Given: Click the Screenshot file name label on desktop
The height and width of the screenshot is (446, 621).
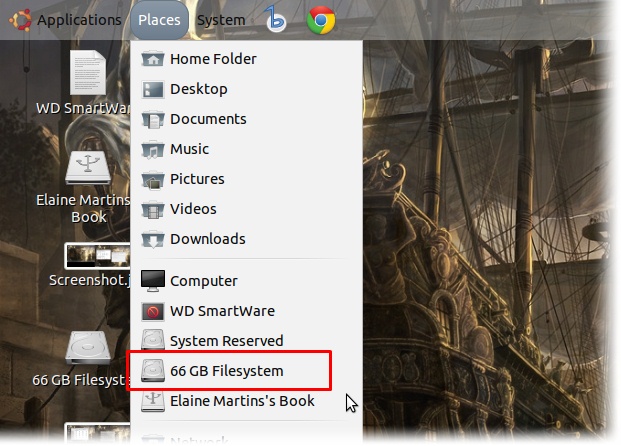Looking at the screenshot, I should tap(90, 280).
